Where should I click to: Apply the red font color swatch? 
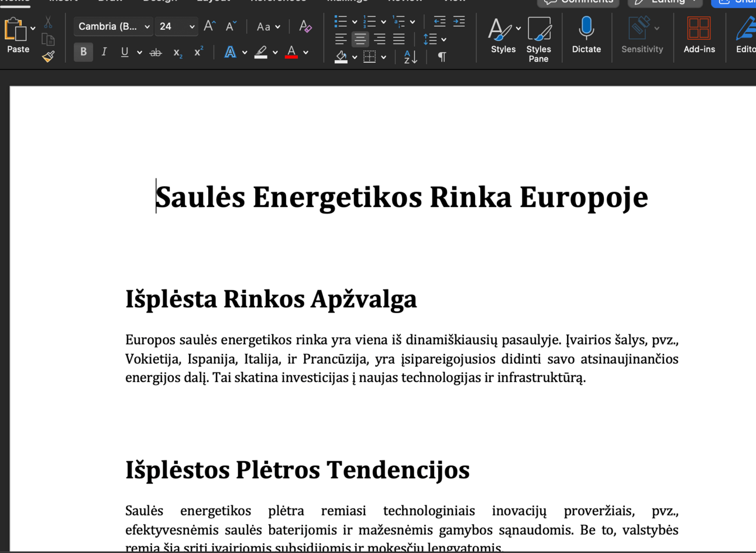pos(291,53)
